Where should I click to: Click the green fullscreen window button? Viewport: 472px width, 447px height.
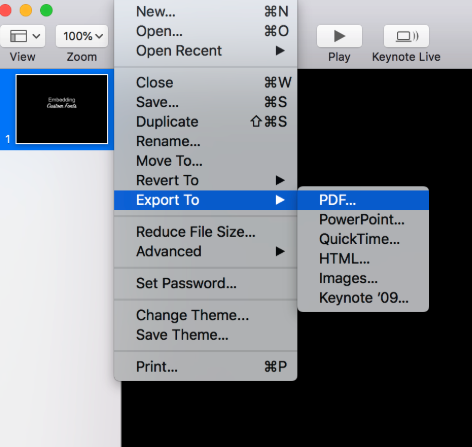(x=46, y=10)
